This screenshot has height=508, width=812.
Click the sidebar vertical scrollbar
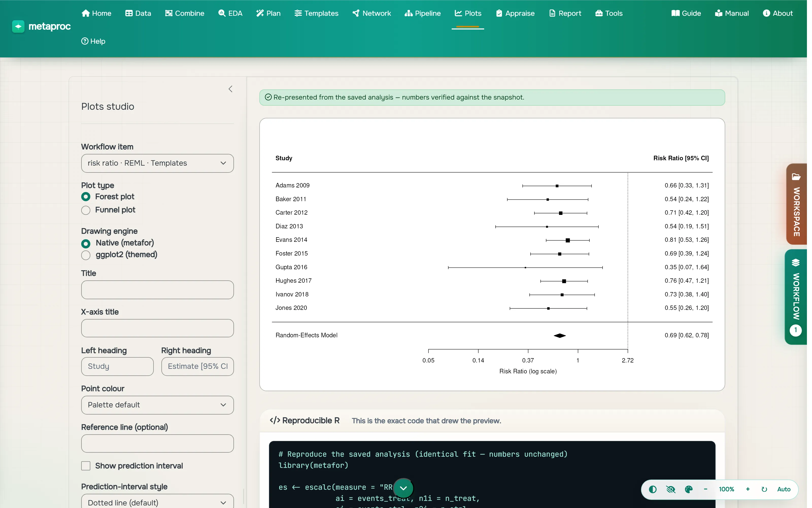pos(244,496)
